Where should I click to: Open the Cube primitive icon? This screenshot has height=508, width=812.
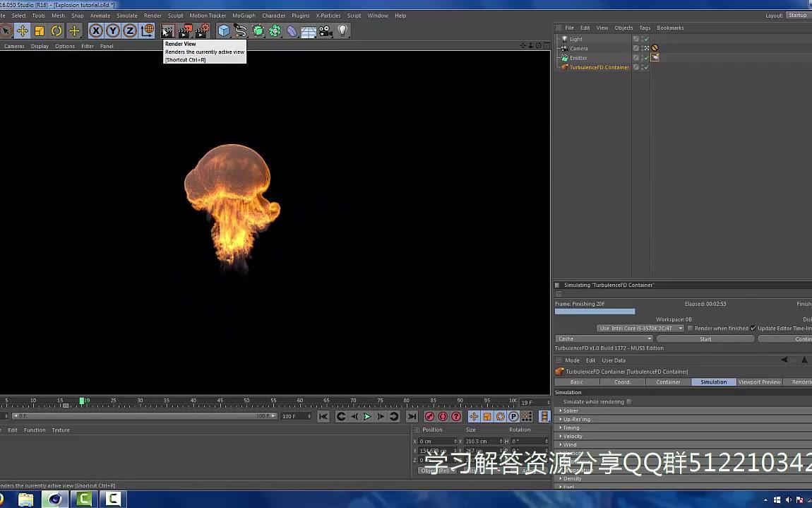pos(223,30)
